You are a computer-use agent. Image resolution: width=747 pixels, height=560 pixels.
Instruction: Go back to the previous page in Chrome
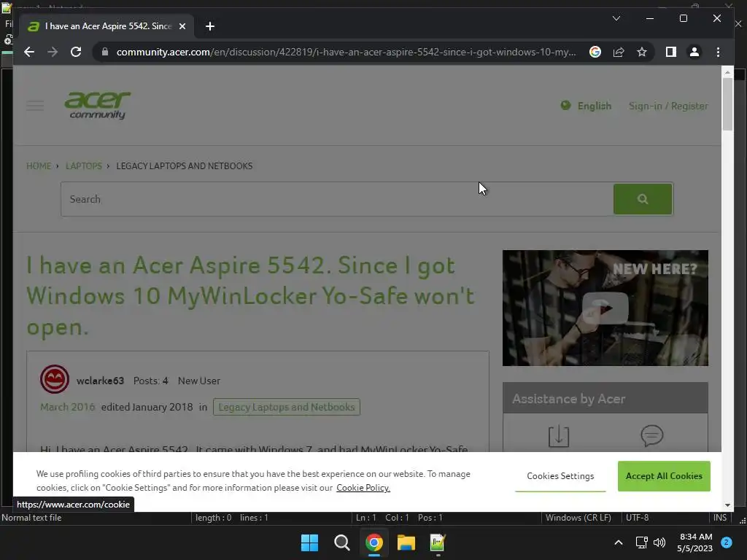[x=29, y=52]
